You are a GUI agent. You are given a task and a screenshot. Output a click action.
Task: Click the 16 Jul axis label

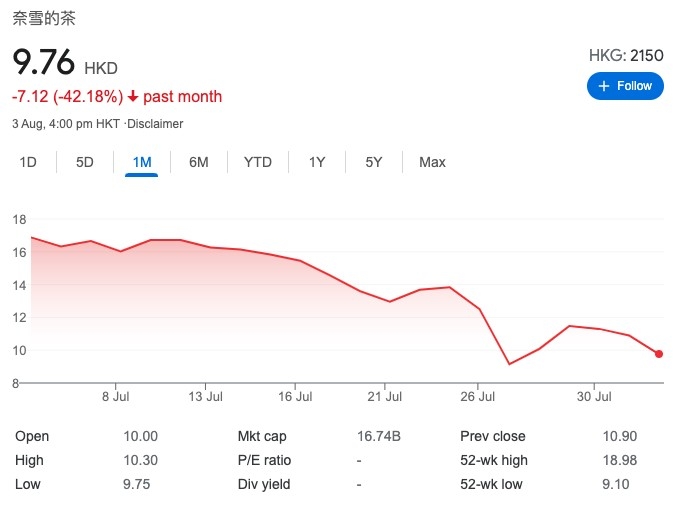tap(295, 397)
